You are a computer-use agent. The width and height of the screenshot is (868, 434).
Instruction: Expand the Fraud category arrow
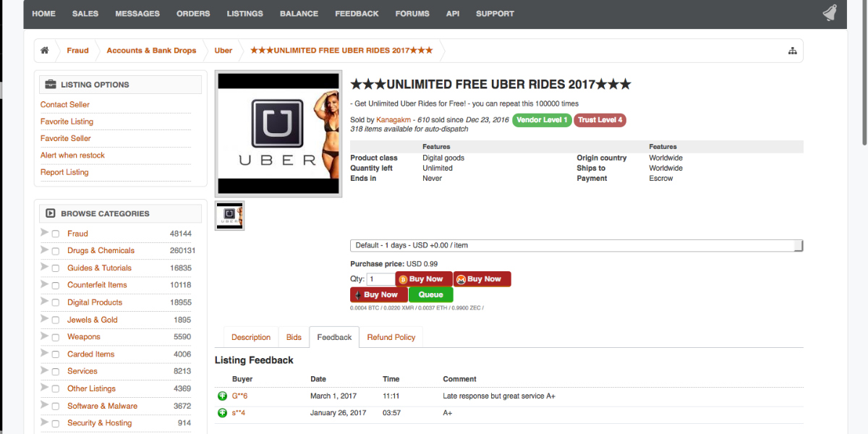[x=45, y=232]
